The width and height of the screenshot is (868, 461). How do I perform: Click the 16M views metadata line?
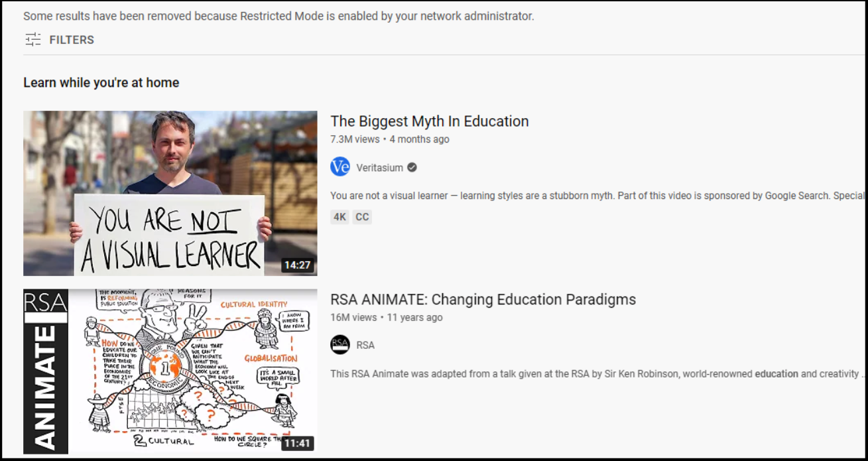click(x=387, y=317)
